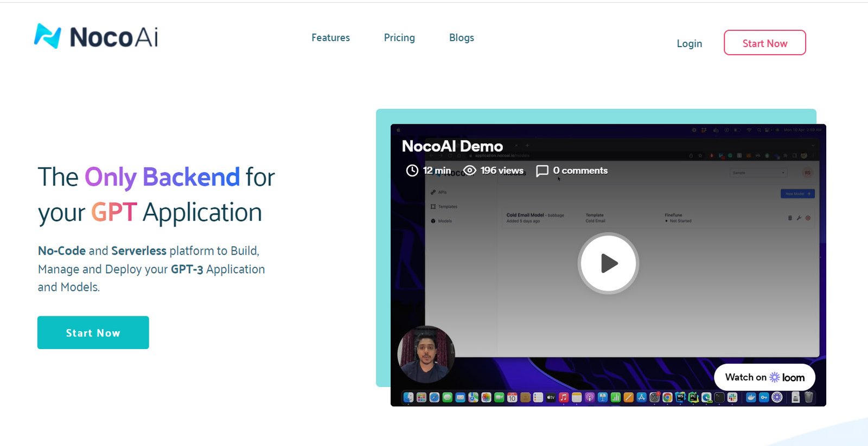Click the Cold Email Model row text
Screen dimensions: 868x446
[535, 215]
